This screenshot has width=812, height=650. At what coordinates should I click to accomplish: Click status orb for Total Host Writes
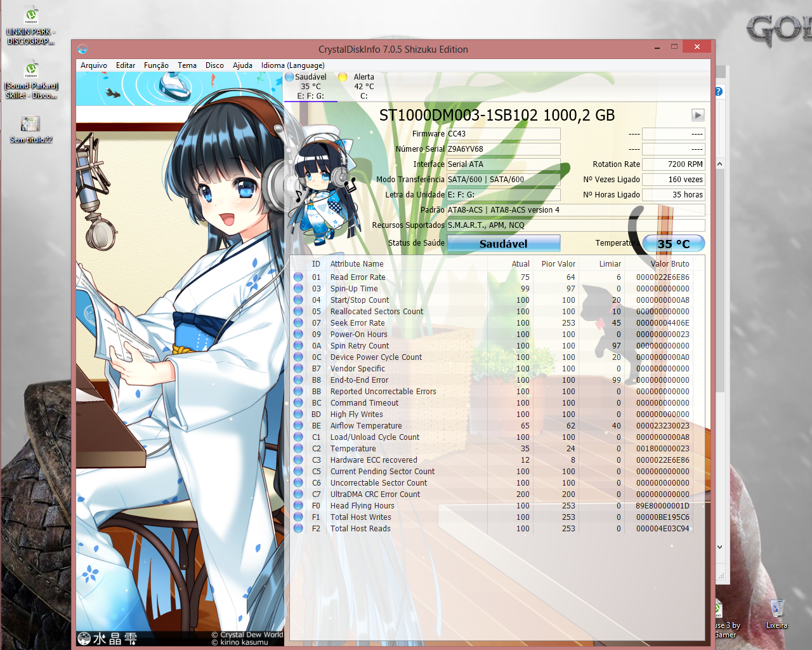[298, 517]
